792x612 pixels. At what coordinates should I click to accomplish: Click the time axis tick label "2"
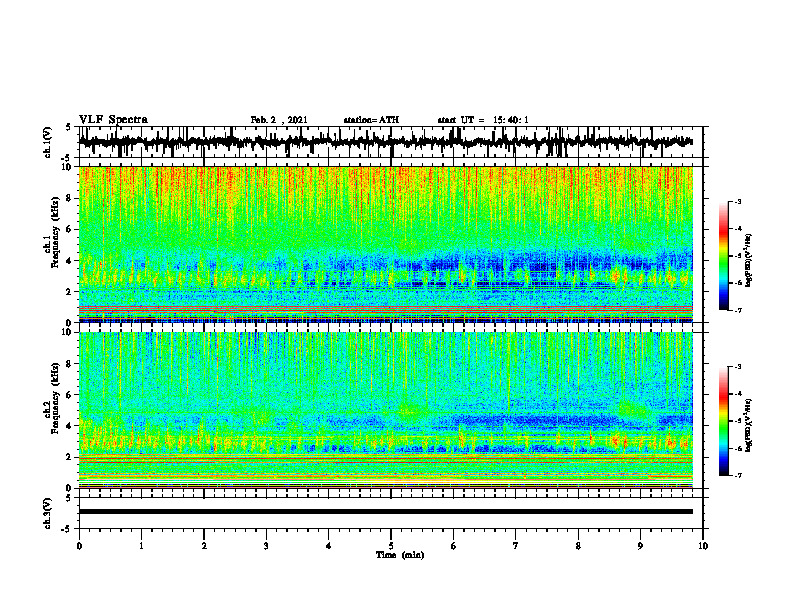tap(204, 546)
